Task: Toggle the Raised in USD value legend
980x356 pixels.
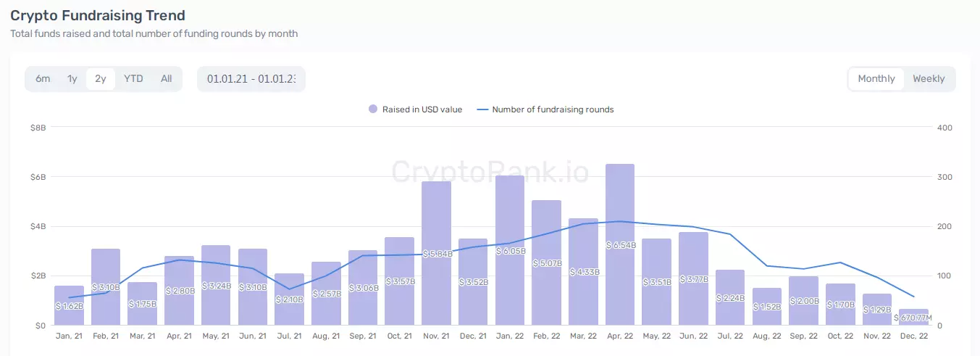Action: [422, 109]
